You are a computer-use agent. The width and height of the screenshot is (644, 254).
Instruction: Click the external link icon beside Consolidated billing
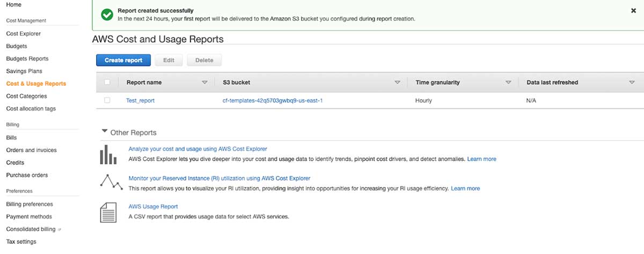click(60, 229)
